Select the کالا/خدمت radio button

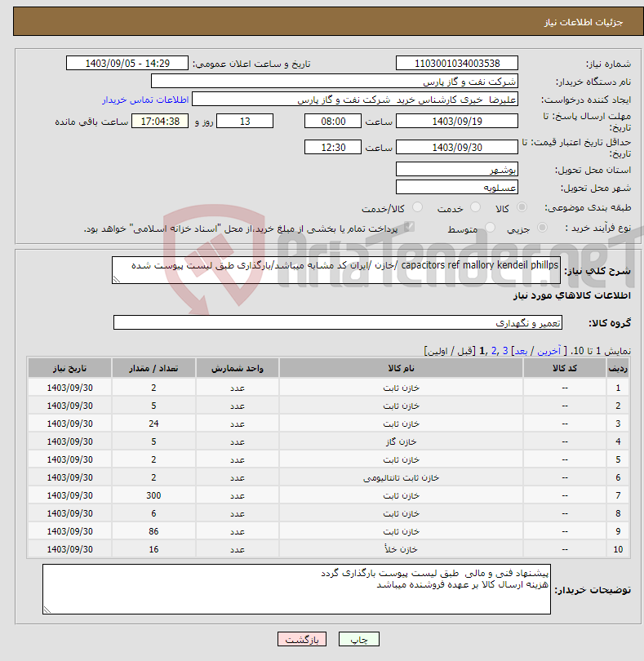click(x=418, y=207)
